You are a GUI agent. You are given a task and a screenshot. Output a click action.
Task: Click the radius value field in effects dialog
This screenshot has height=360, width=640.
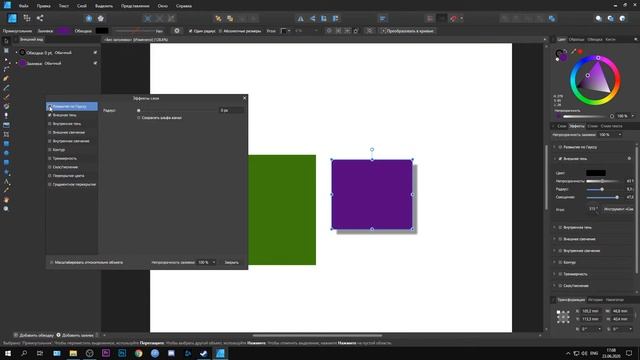coord(232,110)
